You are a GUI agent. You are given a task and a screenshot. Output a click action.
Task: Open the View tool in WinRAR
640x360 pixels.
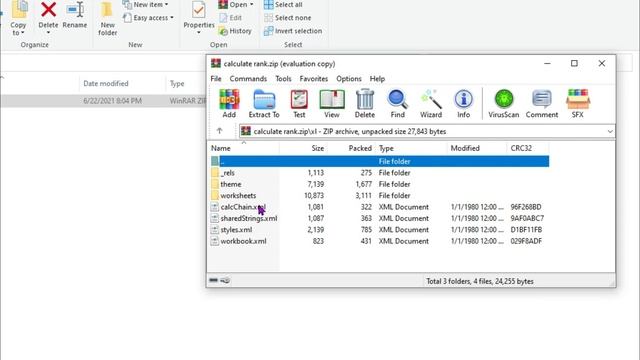coord(332,104)
